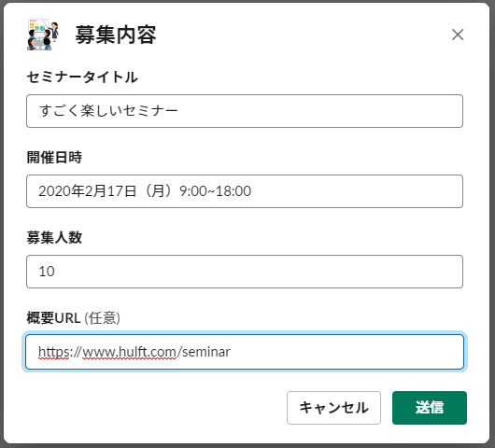Click www.hulft.com text in the URL field
Screen dimensions: 495x448
(130, 352)
